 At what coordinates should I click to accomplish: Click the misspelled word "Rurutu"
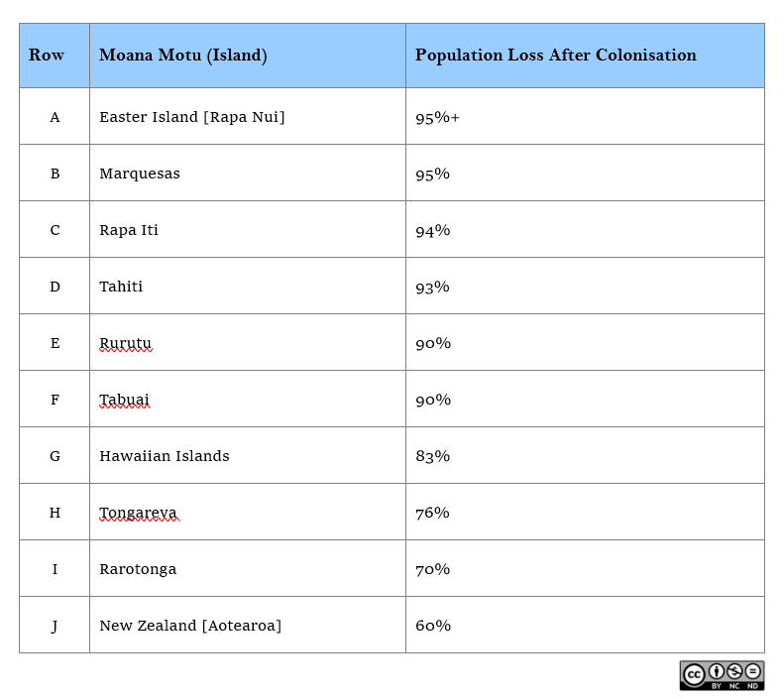pyautogui.click(x=125, y=343)
